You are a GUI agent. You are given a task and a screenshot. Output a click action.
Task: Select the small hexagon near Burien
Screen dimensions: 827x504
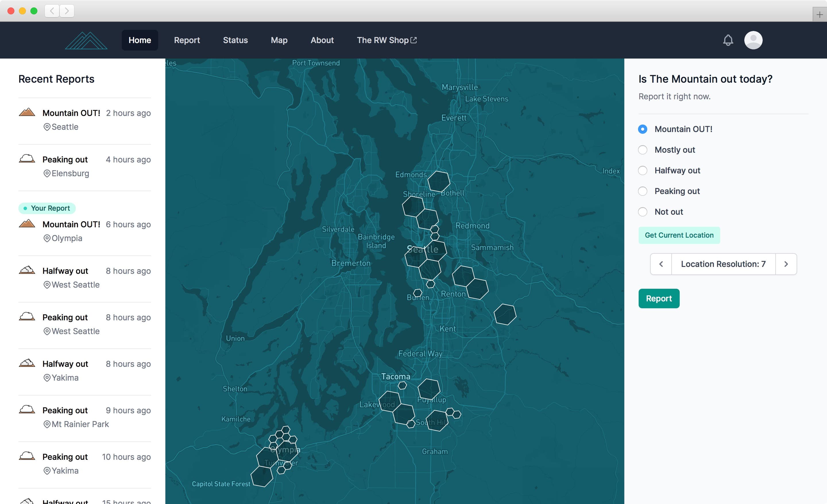(418, 293)
